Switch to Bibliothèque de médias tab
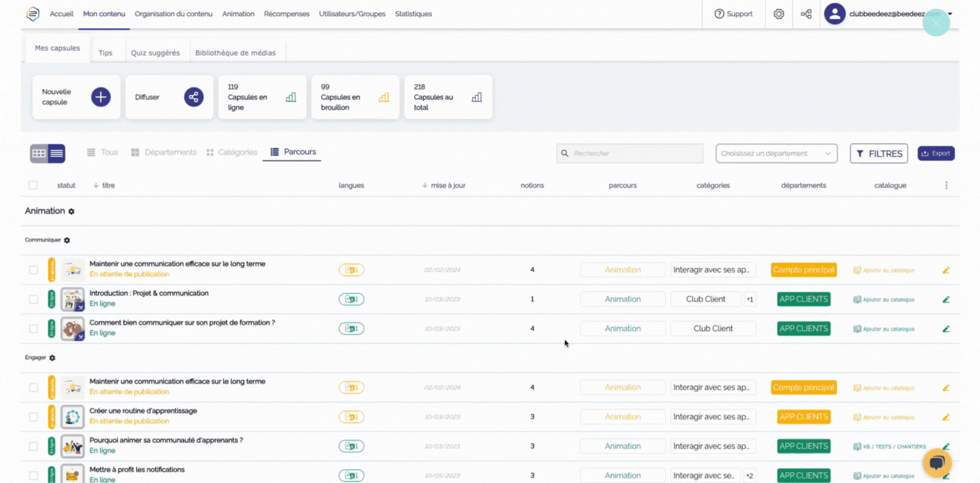Viewport: 980px width, 483px height. tap(235, 53)
